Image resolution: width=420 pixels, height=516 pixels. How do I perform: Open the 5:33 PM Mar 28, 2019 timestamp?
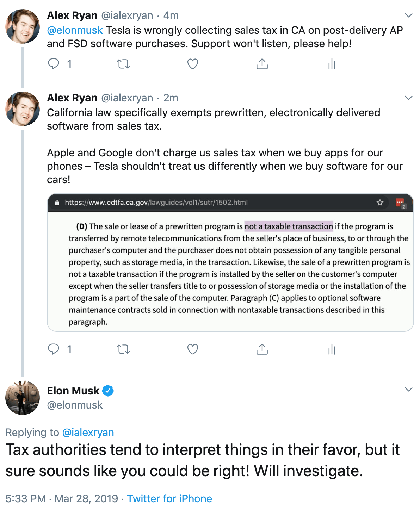coord(62,499)
